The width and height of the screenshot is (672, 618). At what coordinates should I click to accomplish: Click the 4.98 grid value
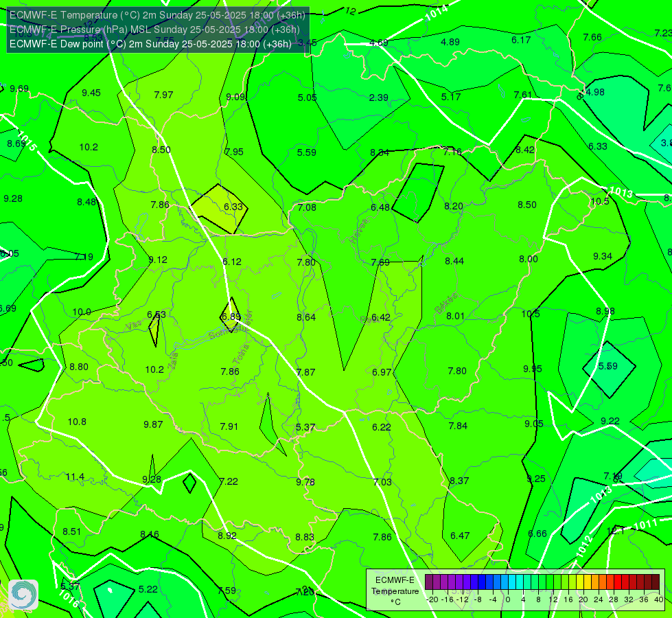click(595, 92)
